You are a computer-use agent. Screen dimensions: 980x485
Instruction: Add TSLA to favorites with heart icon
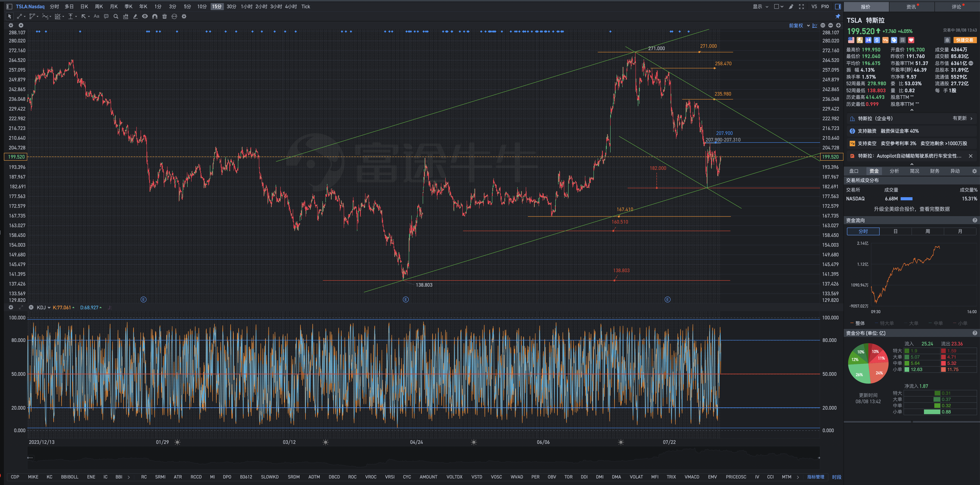pos(911,40)
